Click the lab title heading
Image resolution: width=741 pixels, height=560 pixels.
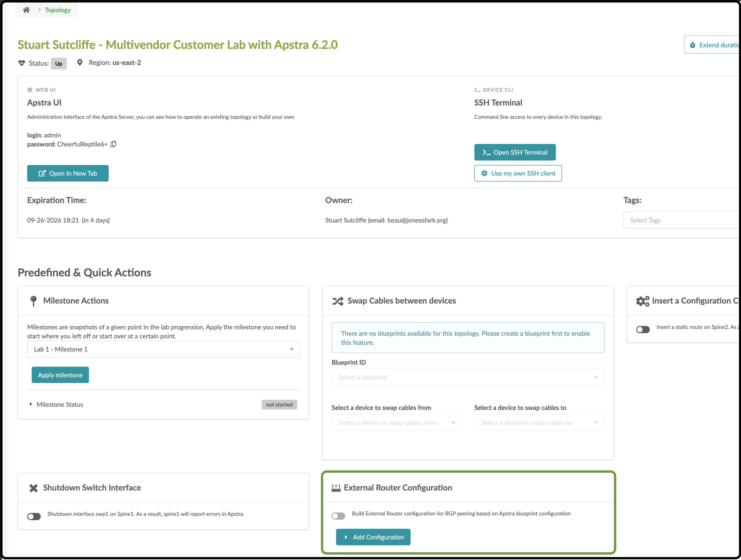pos(177,45)
